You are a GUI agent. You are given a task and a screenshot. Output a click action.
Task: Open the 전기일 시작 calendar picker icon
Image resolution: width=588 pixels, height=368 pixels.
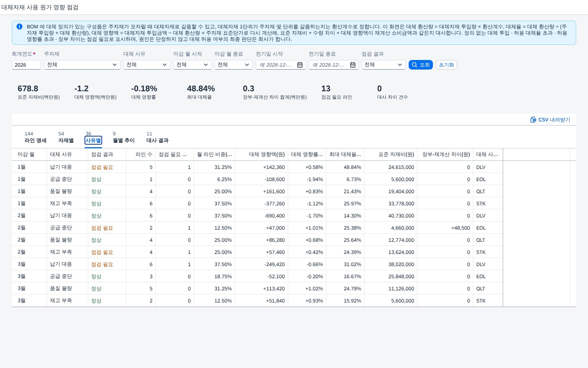pos(300,65)
